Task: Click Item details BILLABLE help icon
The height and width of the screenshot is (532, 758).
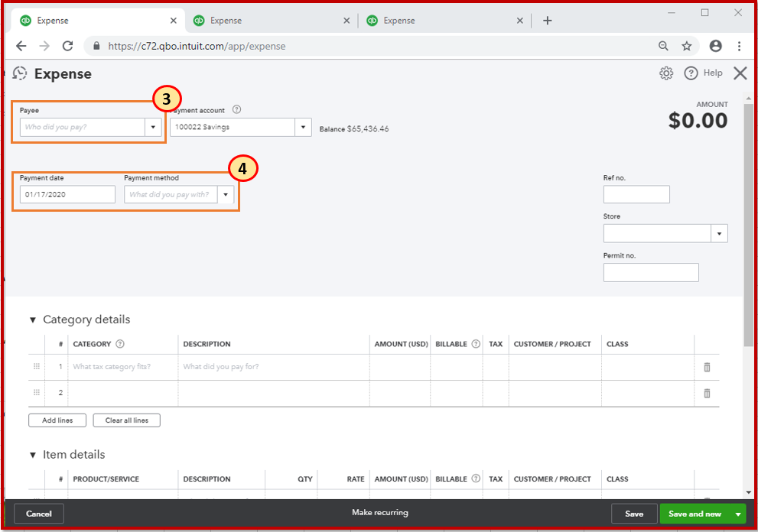Action: click(476, 478)
